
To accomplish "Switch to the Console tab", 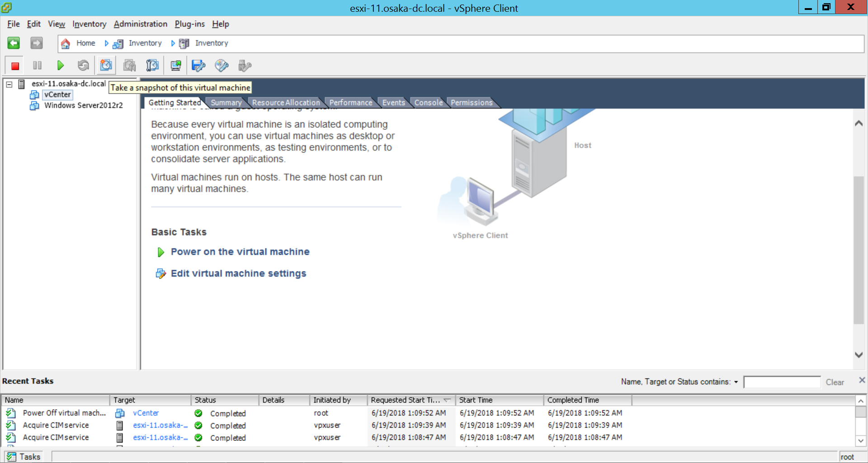I will [x=429, y=103].
